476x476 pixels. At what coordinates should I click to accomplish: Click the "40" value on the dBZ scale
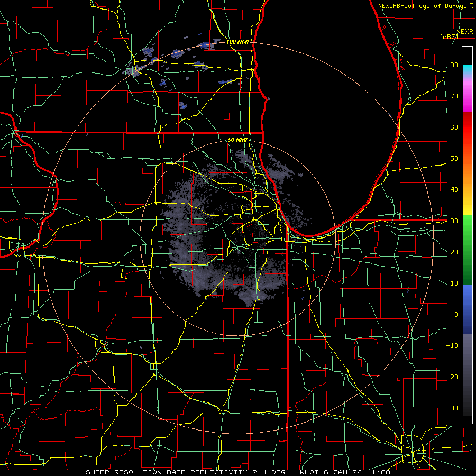point(454,190)
